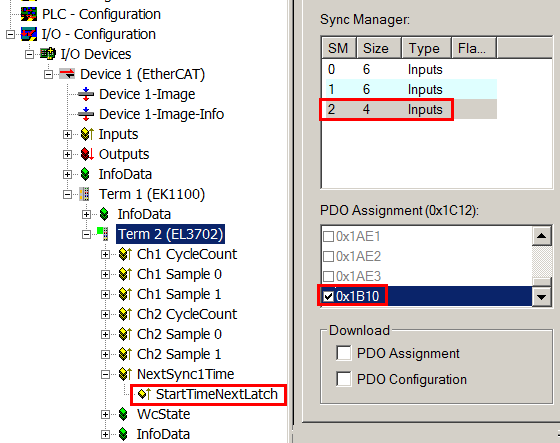Collapse the Device 1 (EtherCAT) node
The image size is (560, 443).
48,74
